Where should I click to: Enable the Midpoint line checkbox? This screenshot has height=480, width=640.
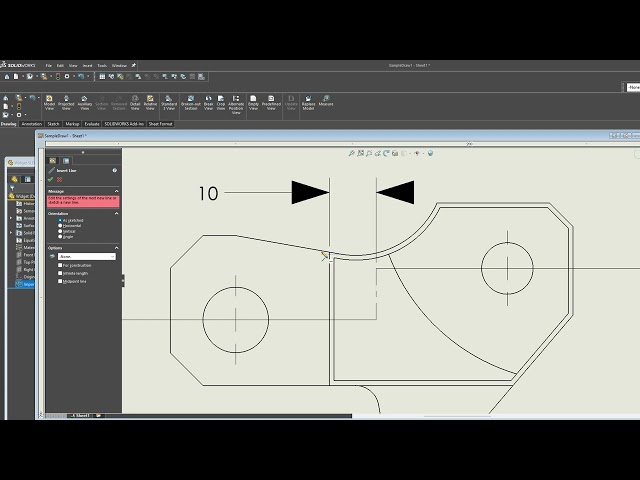pyautogui.click(x=60, y=281)
